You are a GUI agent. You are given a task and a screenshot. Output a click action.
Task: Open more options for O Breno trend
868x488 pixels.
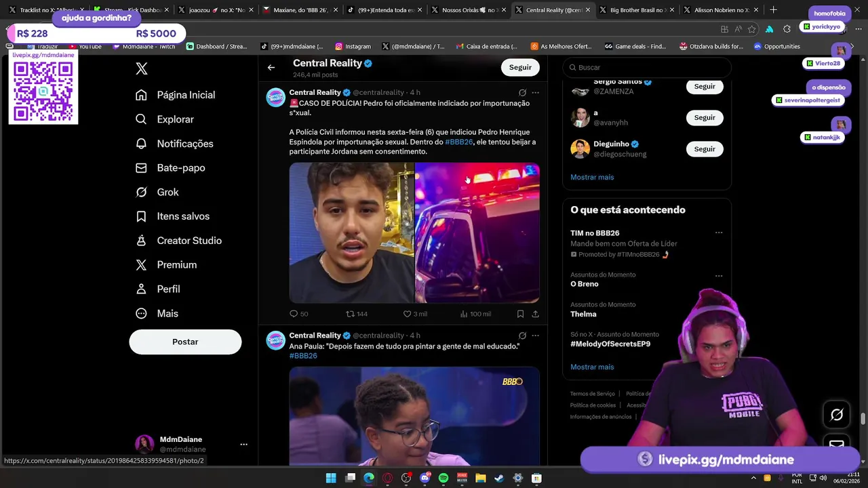[719, 276]
